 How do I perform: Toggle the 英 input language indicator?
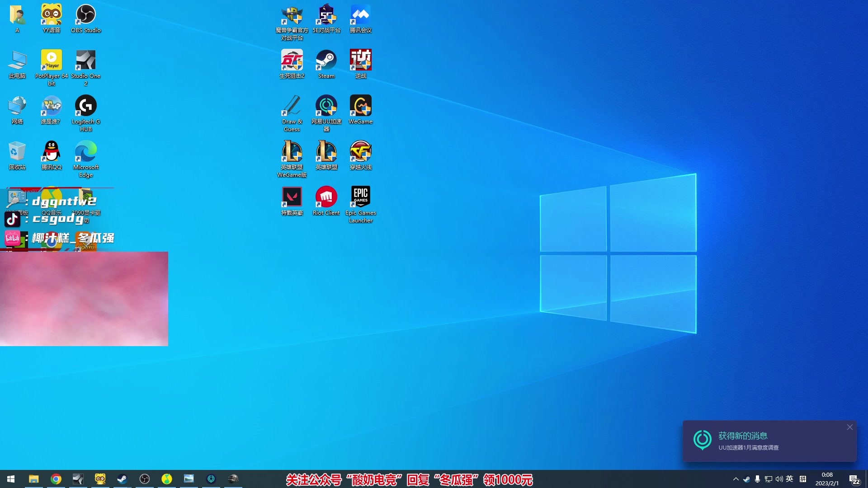point(789,479)
